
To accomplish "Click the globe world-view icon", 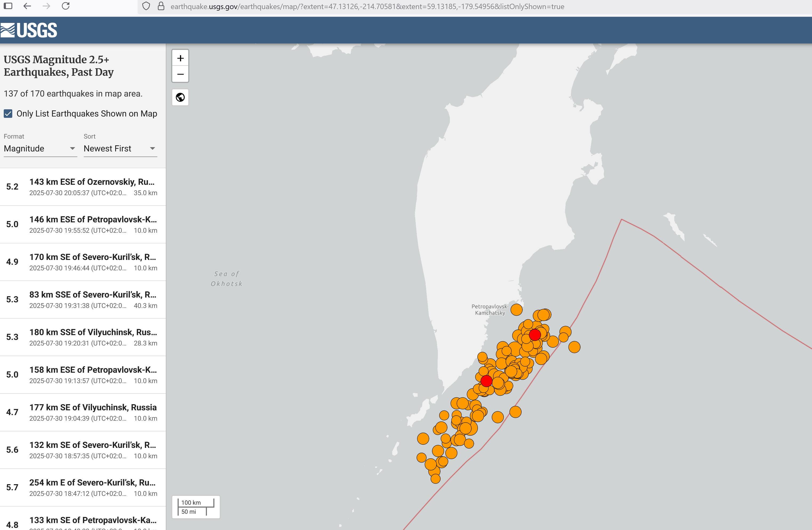I will click(x=180, y=98).
